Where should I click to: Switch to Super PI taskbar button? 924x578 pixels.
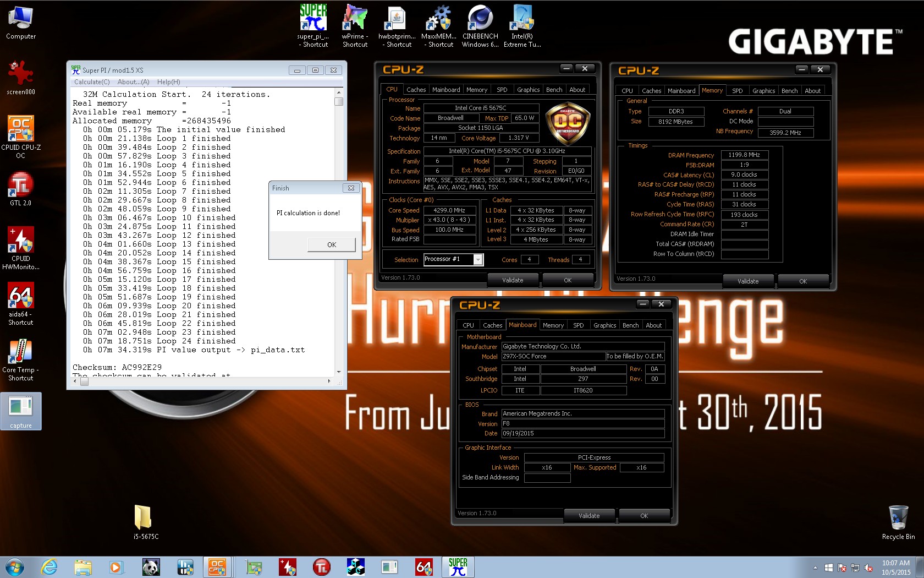coord(458,567)
